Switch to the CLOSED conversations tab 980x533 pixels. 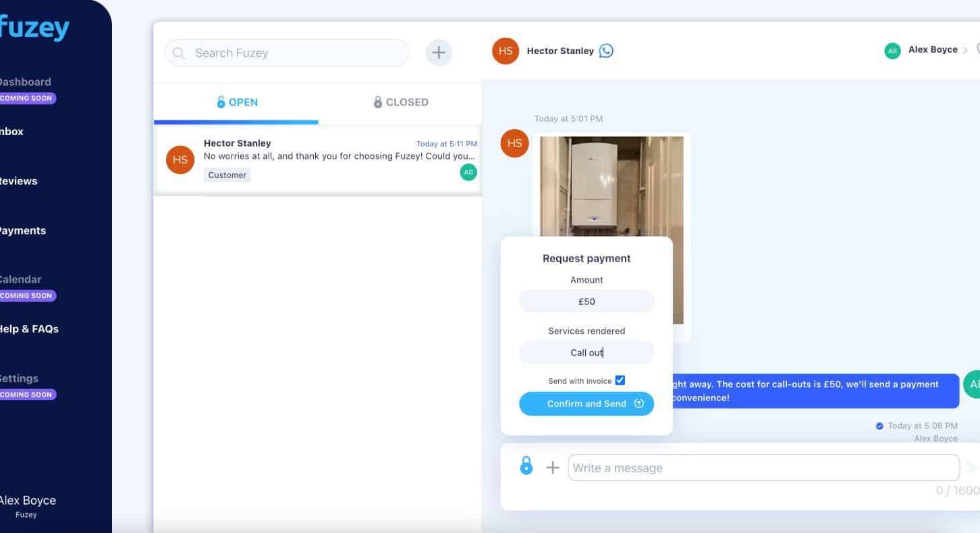coord(400,102)
